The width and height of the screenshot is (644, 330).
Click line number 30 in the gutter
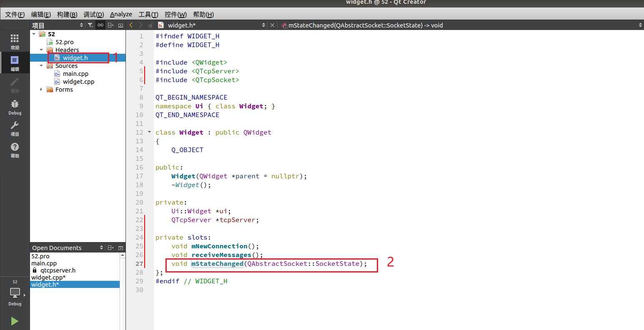(x=139, y=290)
